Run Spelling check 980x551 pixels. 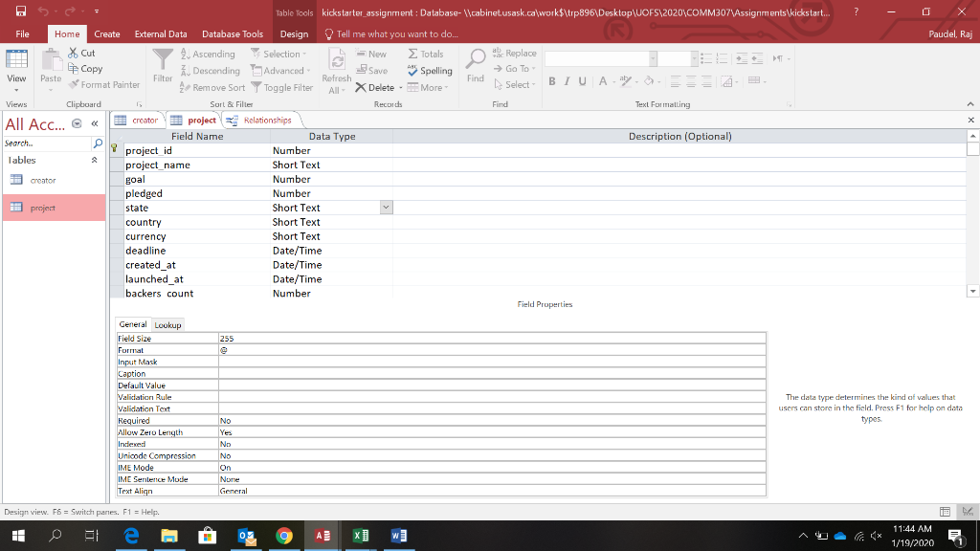click(x=430, y=71)
